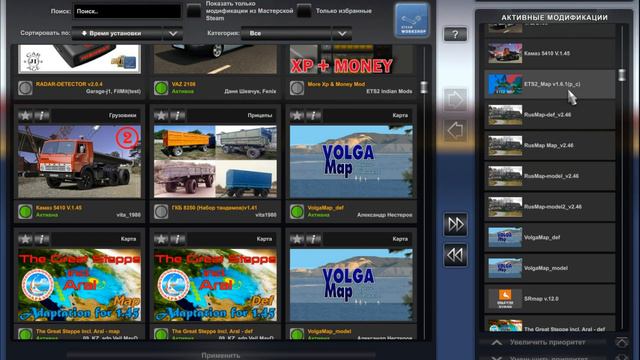Click the Поиск search field

(127, 11)
